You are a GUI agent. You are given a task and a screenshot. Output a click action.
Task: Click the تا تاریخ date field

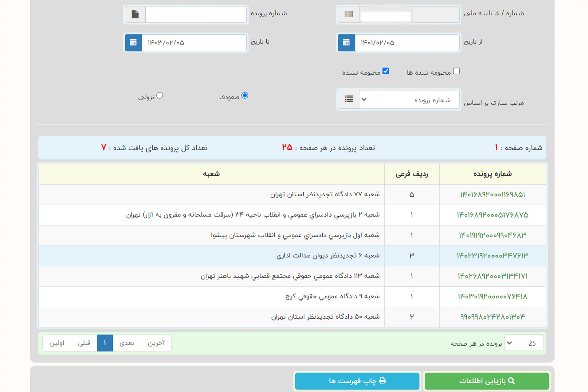194,43
